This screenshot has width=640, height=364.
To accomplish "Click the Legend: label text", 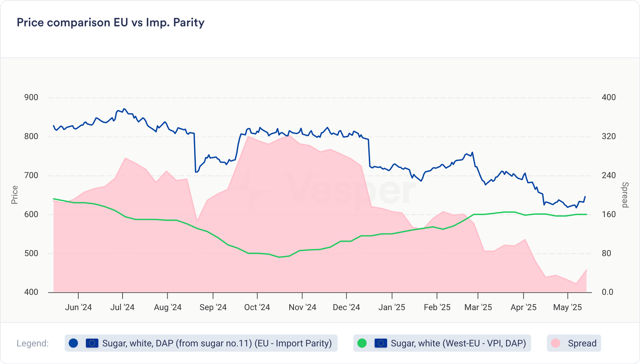I will tap(32, 343).
